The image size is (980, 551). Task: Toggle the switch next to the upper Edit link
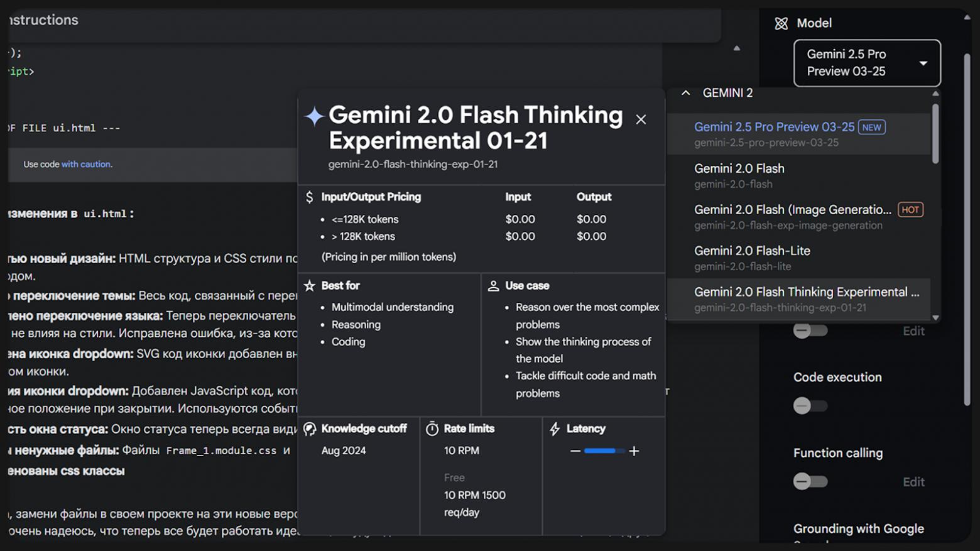[x=810, y=330]
